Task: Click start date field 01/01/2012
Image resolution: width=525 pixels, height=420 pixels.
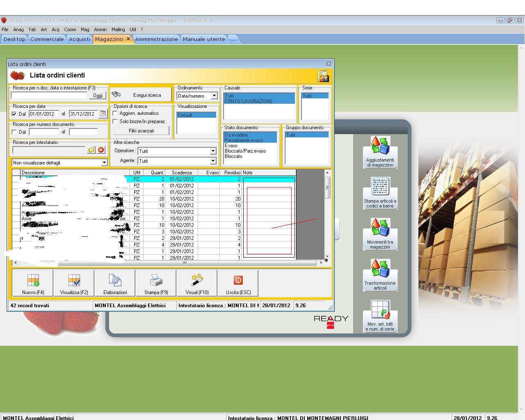Action: click(x=44, y=114)
